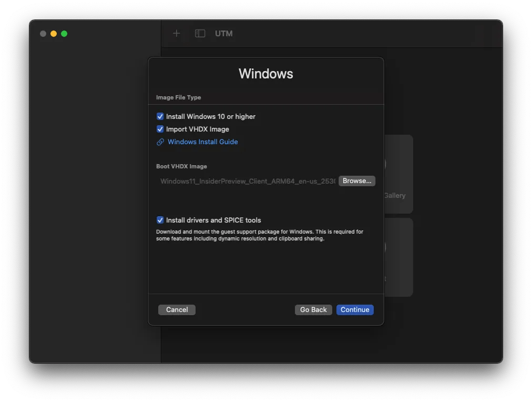Click the UTM title in the toolbar
Image resolution: width=532 pixels, height=402 pixels.
click(224, 33)
